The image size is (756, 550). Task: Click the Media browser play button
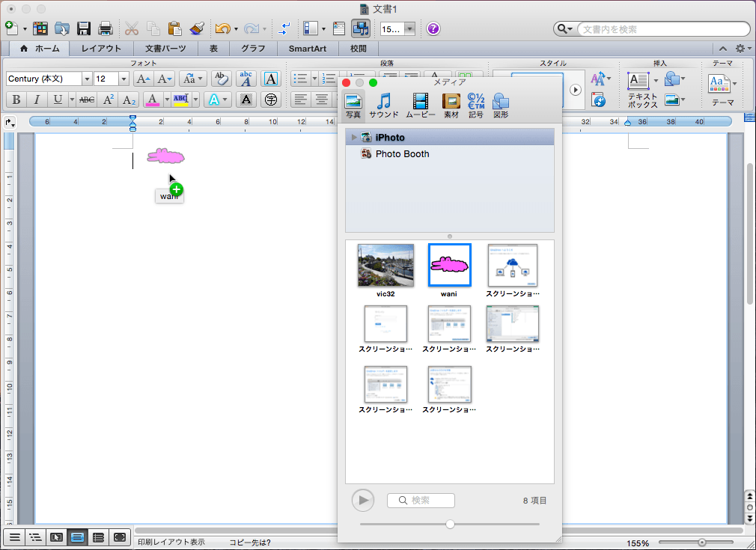(363, 501)
